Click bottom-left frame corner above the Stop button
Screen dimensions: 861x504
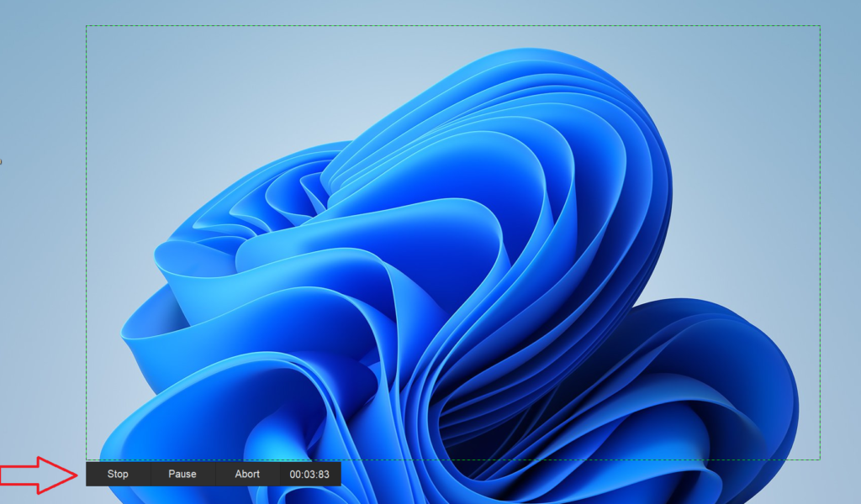click(x=87, y=459)
